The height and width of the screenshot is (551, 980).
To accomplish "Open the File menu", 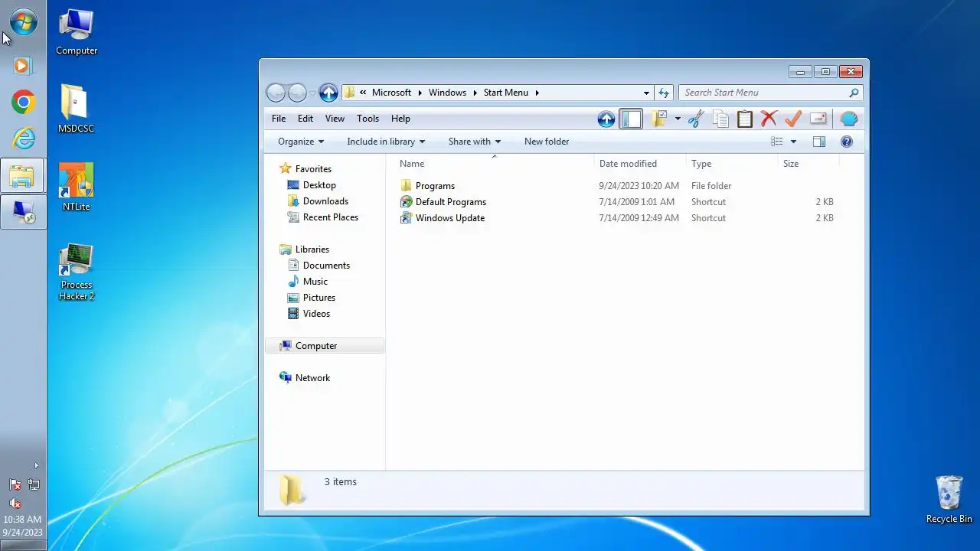I will (279, 119).
